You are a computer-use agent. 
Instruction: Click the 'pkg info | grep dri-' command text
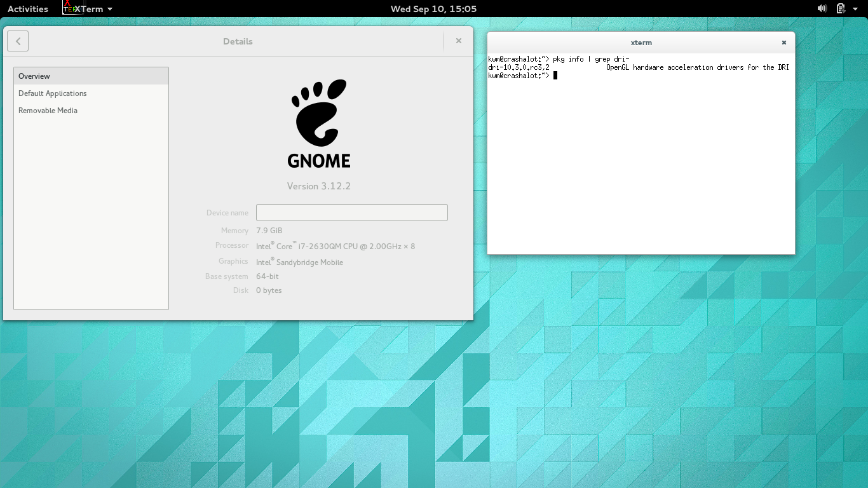[x=591, y=59]
